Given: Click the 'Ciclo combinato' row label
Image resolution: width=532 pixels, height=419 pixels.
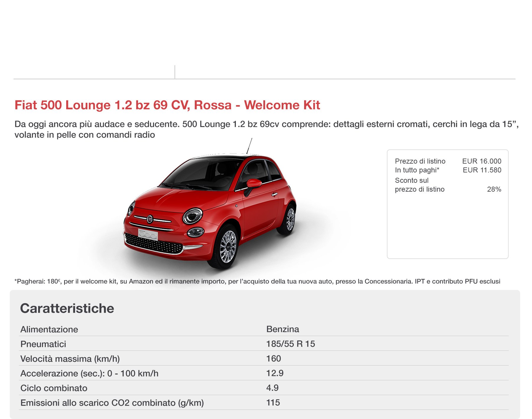Looking at the screenshot, I should [x=54, y=388].
